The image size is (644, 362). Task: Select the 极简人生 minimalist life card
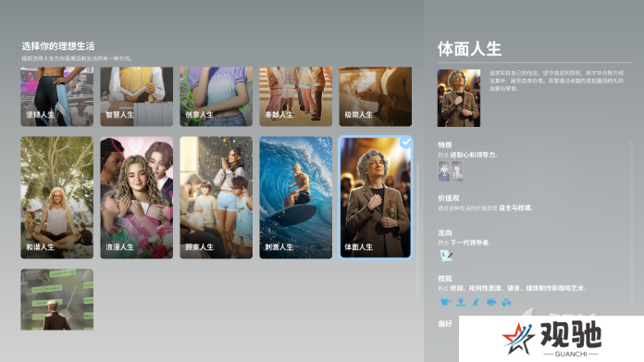click(376, 96)
